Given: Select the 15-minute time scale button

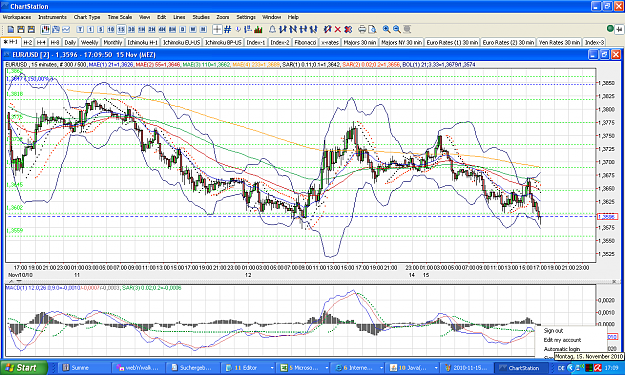Looking at the screenshot, I should tap(121, 29).
